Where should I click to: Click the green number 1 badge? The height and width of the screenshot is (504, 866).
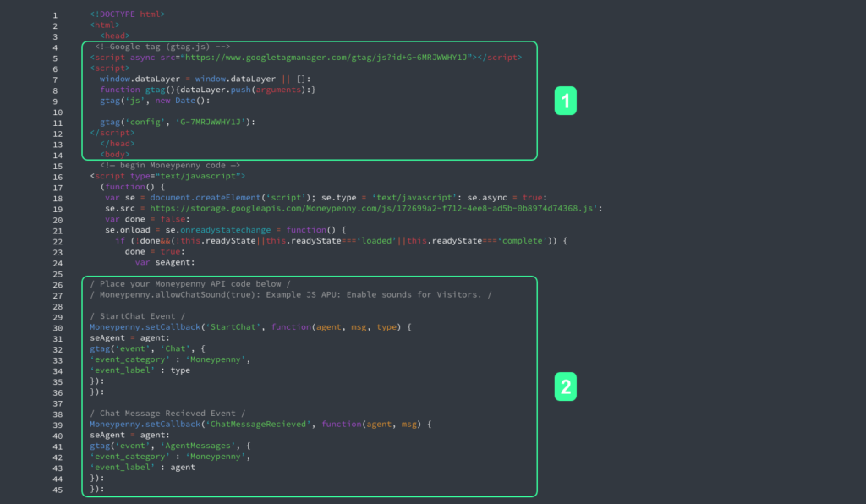[x=565, y=101]
